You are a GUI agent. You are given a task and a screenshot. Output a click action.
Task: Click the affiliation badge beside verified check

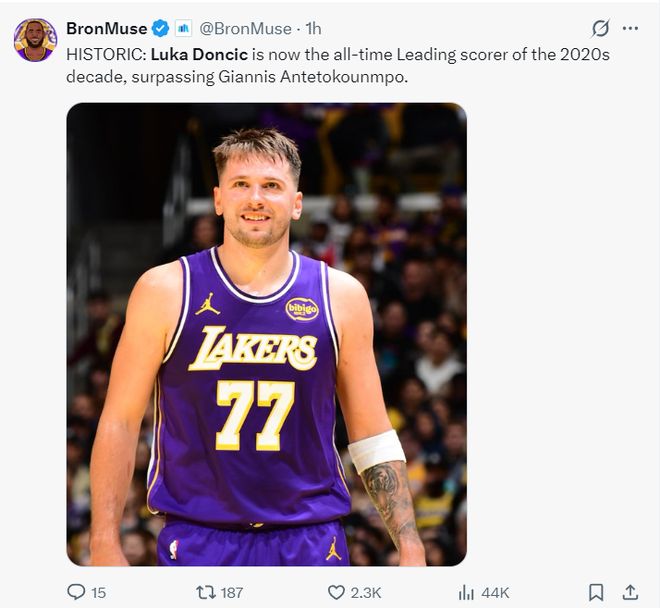pos(183,28)
